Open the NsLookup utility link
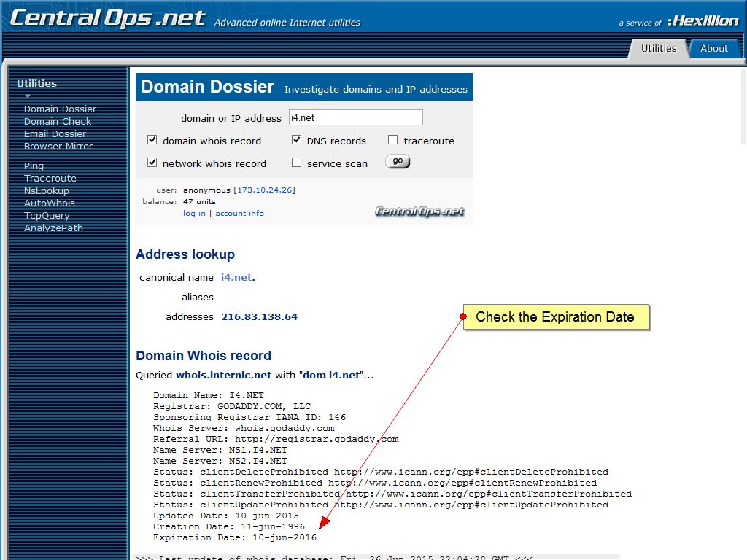 46,190
